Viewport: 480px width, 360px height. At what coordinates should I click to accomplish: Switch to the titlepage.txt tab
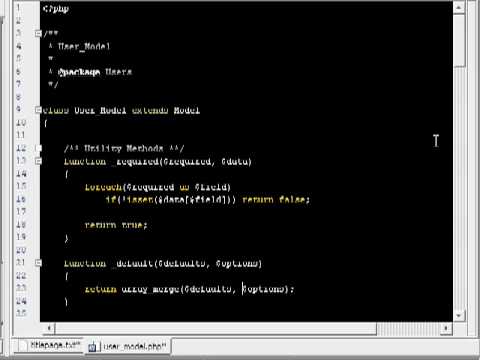pyautogui.click(x=50, y=346)
